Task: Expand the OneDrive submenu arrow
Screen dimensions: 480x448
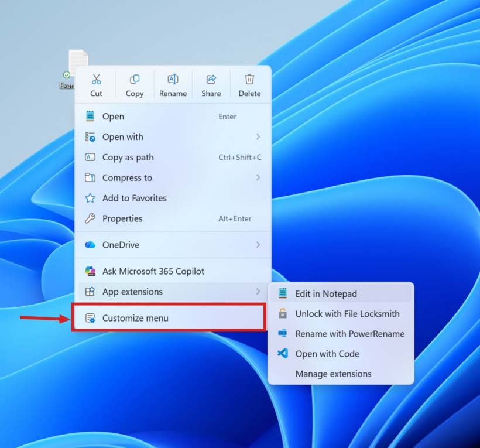Action: coord(258,245)
